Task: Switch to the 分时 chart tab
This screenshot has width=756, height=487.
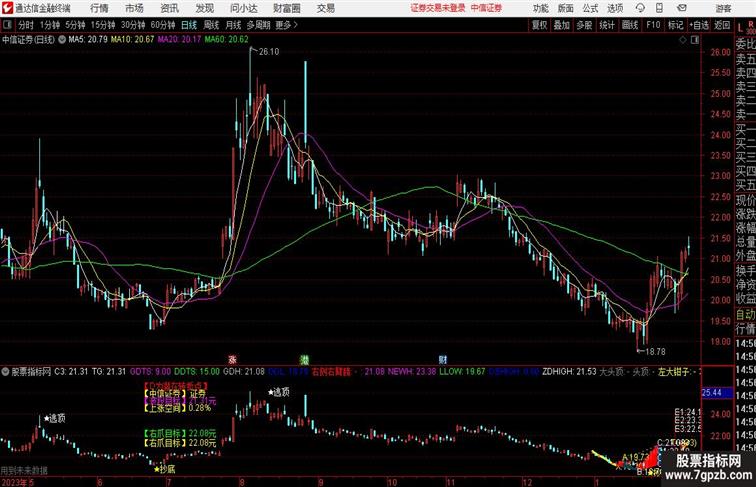Action: point(26,25)
